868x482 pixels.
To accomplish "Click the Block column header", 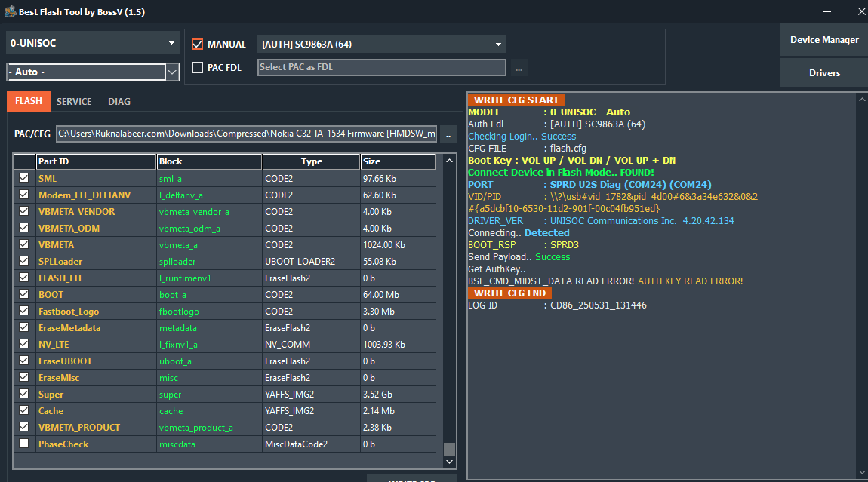I will 209,161.
